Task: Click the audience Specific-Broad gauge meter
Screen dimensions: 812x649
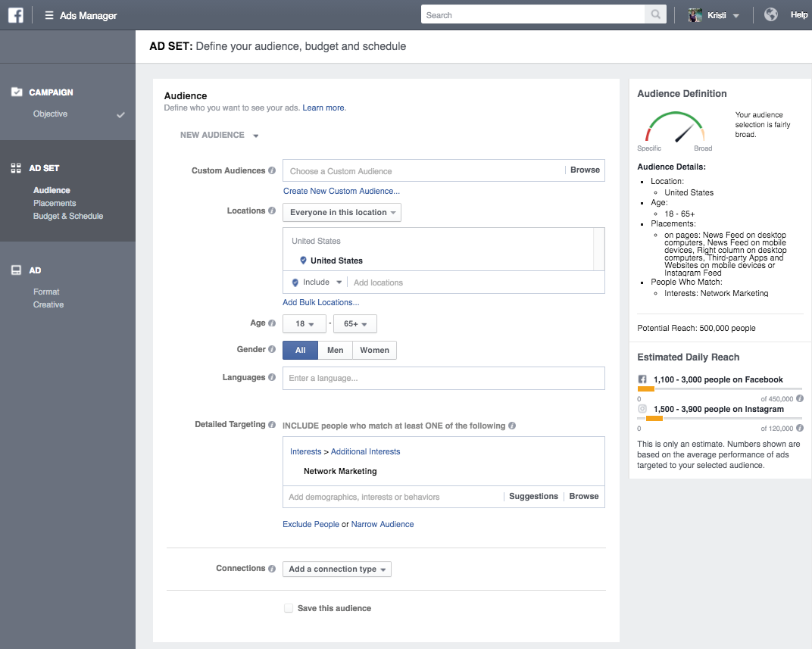Action: point(675,126)
